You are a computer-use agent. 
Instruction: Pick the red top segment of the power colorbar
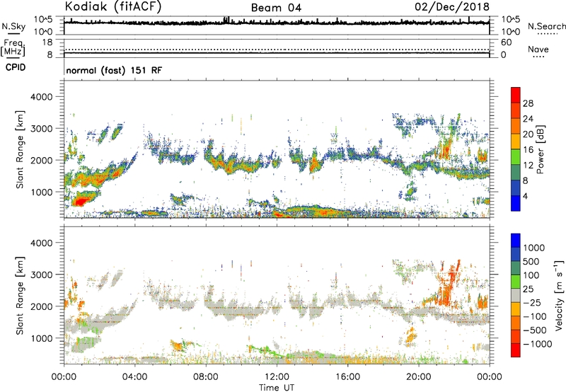[x=516, y=95]
